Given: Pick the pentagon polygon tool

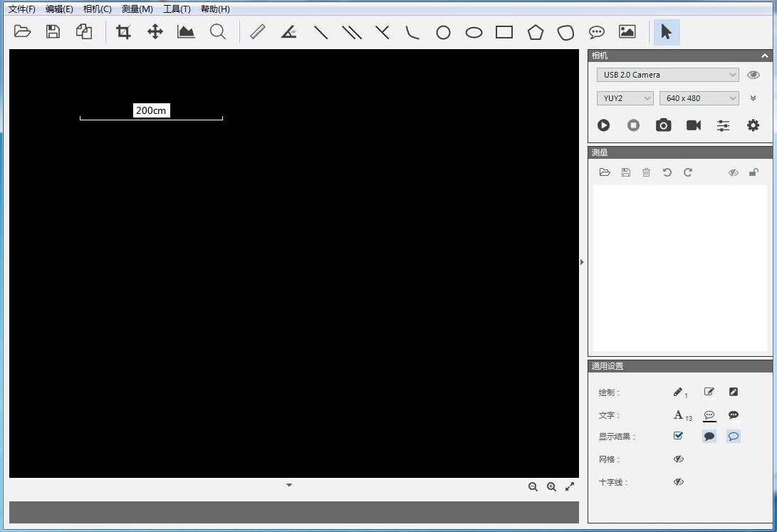Looking at the screenshot, I should click(x=535, y=32).
